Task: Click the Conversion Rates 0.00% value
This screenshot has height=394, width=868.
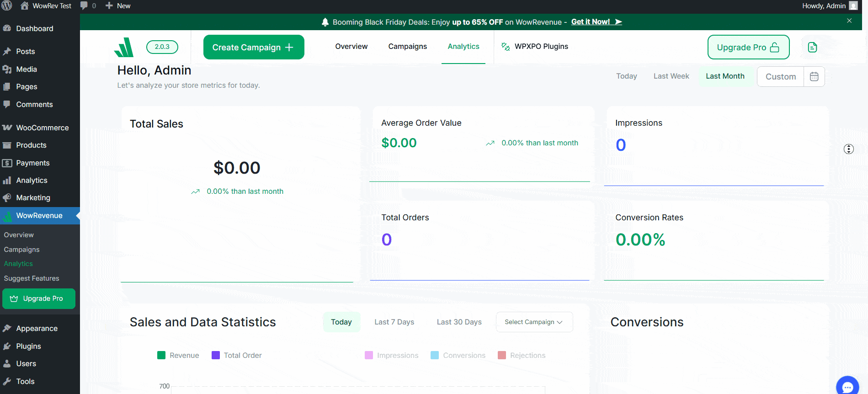Action: [x=640, y=240]
